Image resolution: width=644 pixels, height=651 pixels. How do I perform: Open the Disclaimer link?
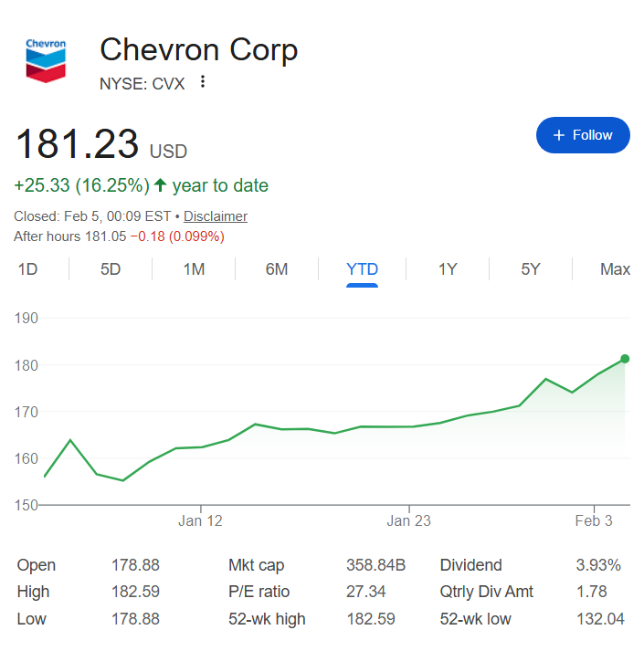point(216,216)
